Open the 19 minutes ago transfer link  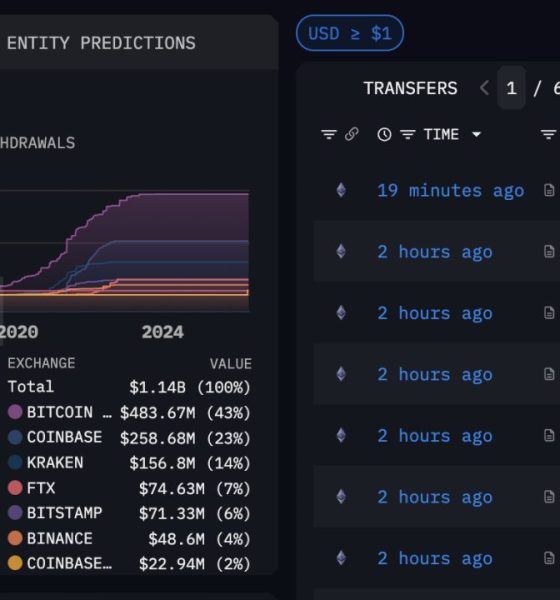[x=451, y=191]
